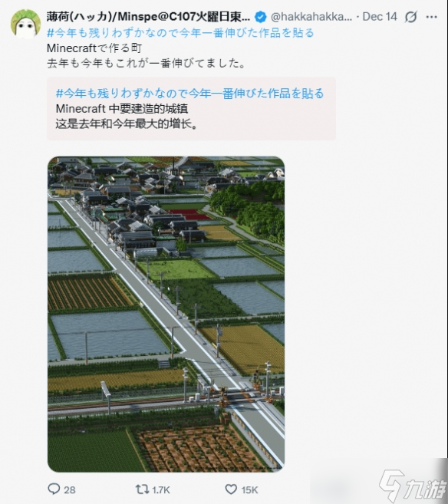Click the repost arrows icon
Image resolution: width=448 pixels, height=504 pixels.
pos(142,489)
